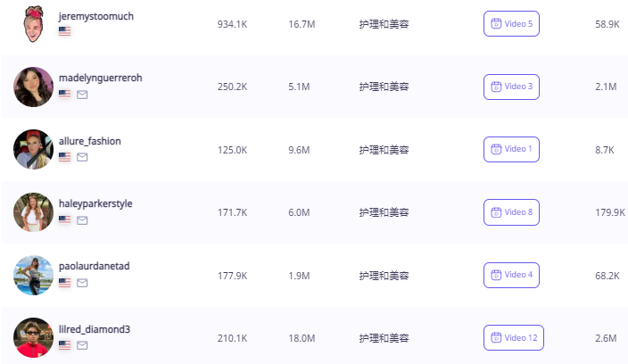Open the allure_fashion username link
Viewport: 628px width, 364px height.
[90, 141]
